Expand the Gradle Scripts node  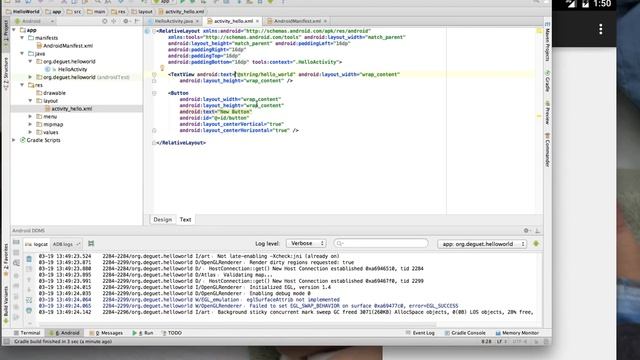[14, 140]
